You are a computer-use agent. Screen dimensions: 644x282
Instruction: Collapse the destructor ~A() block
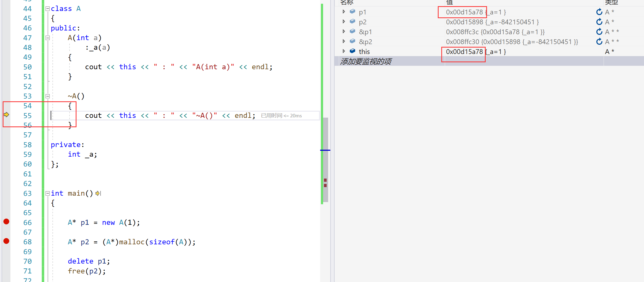[x=48, y=96]
